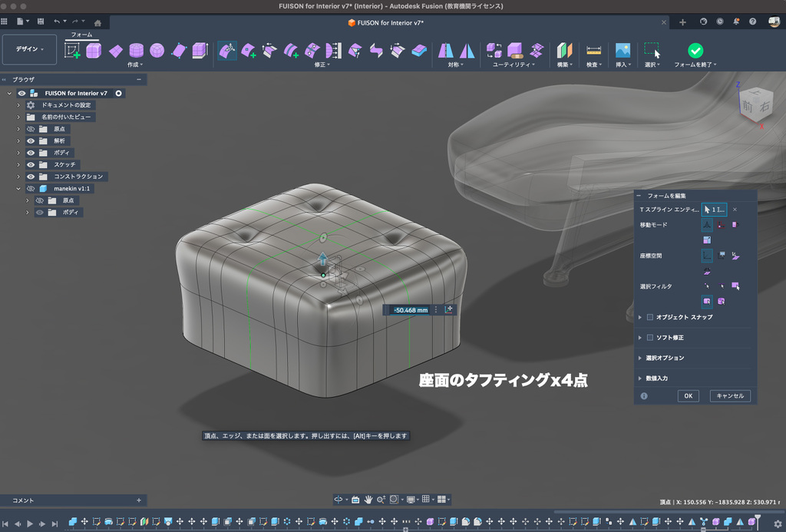This screenshot has width=786, height=532.
Task: Collapse the manekin v1:1 component tree
Action: pyautogui.click(x=18, y=188)
